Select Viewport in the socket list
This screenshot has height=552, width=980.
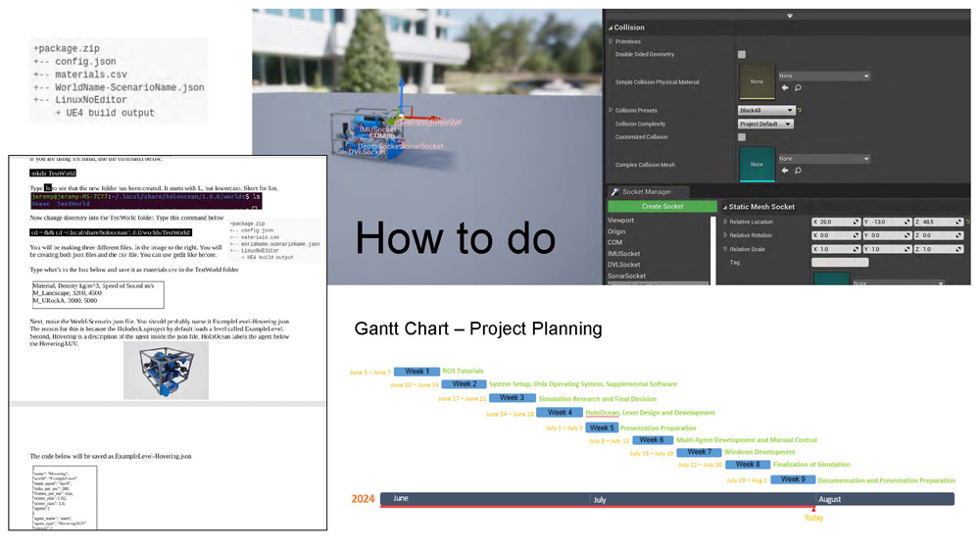point(620,220)
